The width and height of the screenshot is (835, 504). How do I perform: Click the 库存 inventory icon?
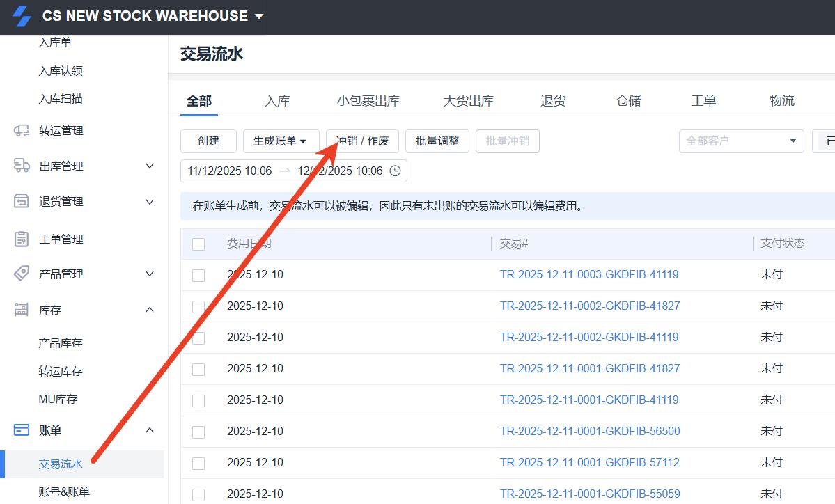22,310
